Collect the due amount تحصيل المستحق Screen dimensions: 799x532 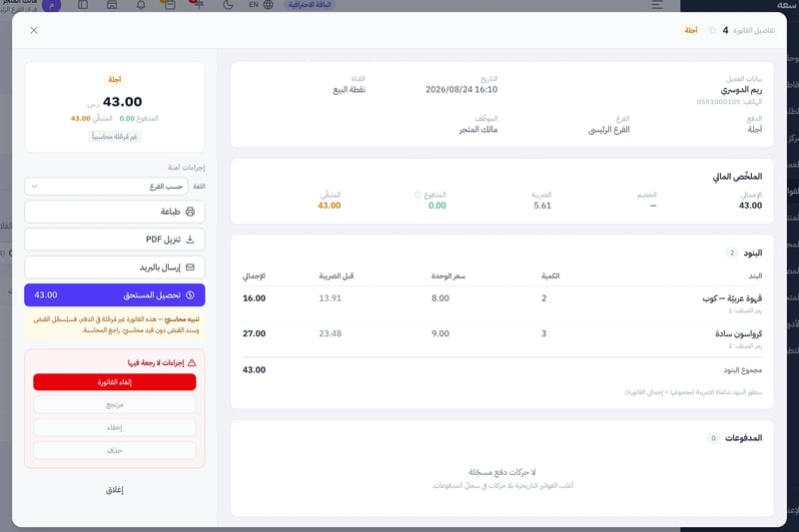point(115,295)
